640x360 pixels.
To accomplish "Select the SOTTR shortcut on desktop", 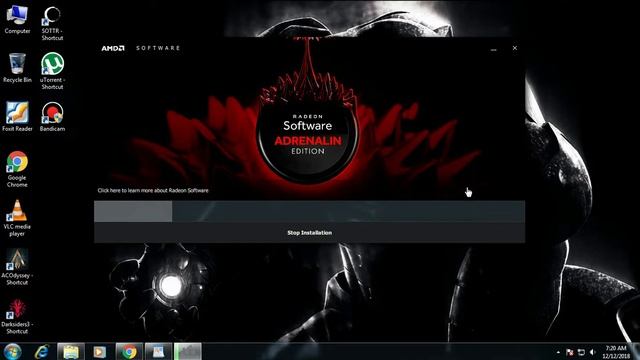I will pos(52,23).
